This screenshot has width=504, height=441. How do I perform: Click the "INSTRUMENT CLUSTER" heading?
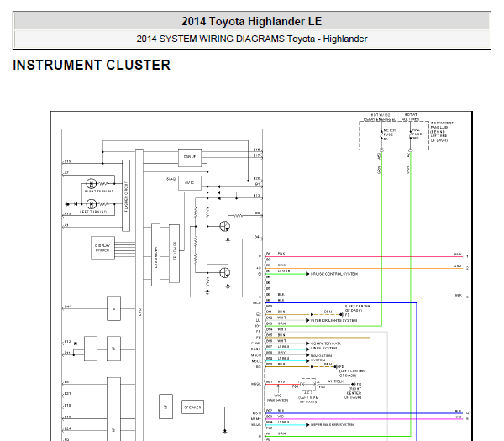click(92, 65)
